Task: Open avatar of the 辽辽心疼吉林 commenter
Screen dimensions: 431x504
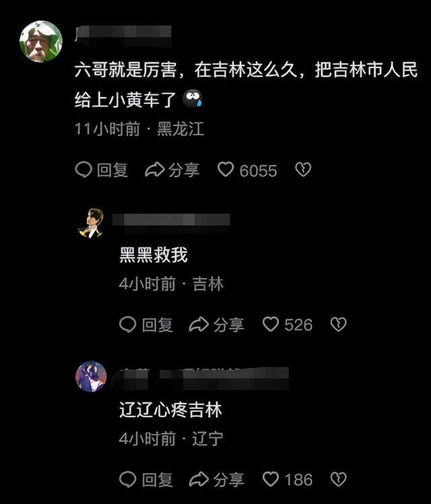Action: pos(91,377)
